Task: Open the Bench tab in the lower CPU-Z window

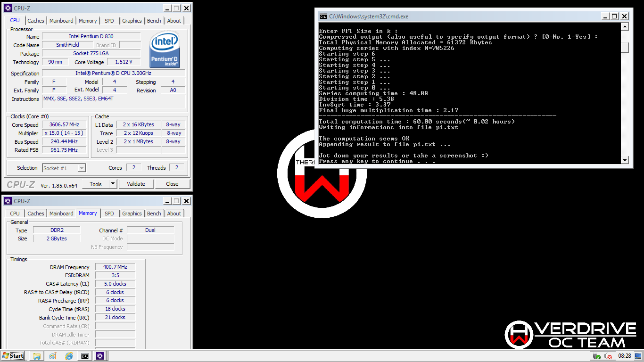Action: click(154, 214)
